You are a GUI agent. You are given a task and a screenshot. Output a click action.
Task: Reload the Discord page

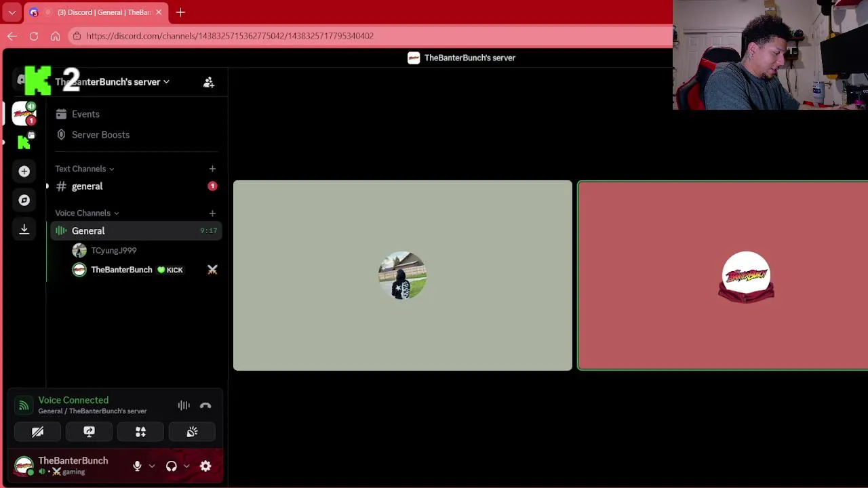tap(34, 36)
